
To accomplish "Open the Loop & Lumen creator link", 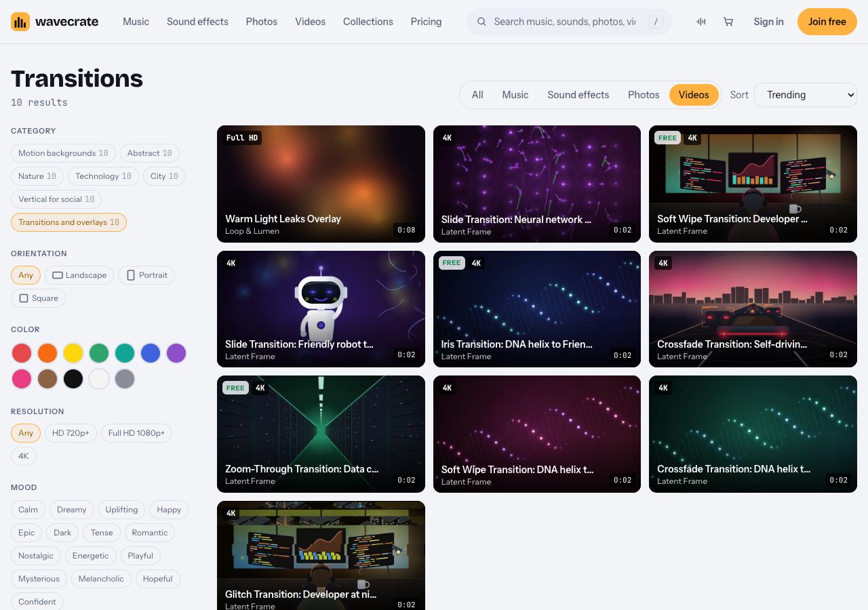I will tap(252, 231).
